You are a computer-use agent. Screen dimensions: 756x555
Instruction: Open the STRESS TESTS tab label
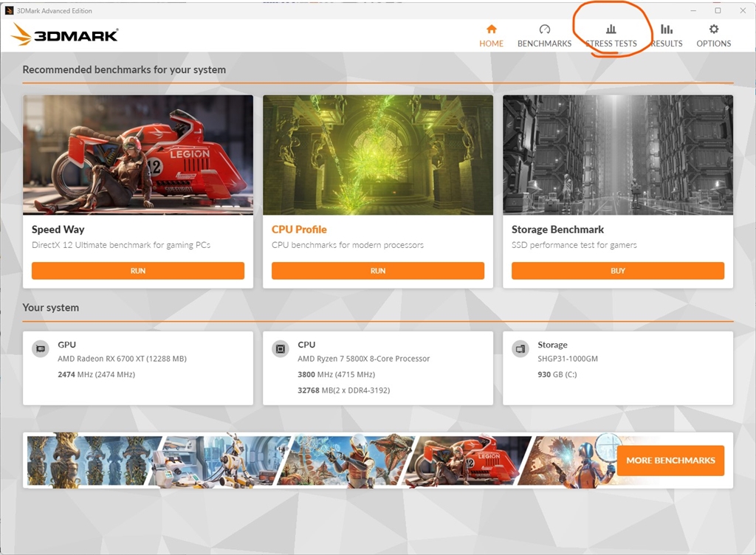tap(611, 44)
